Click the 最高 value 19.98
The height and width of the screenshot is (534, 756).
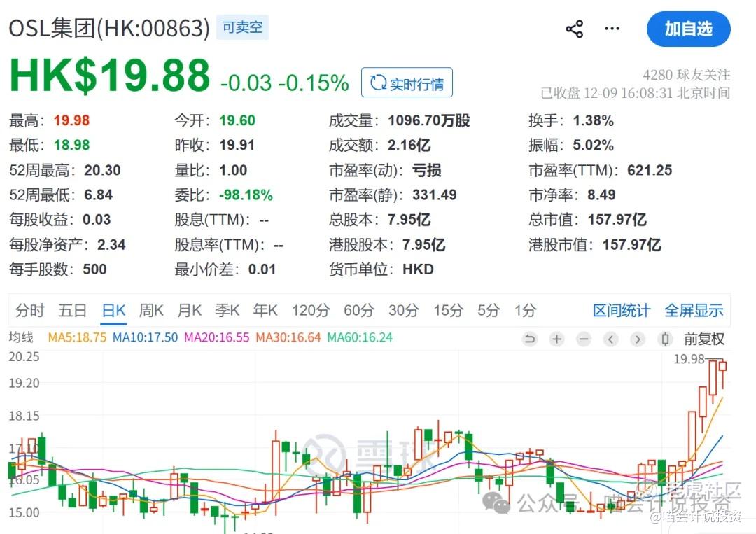click(x=72, y=120)
